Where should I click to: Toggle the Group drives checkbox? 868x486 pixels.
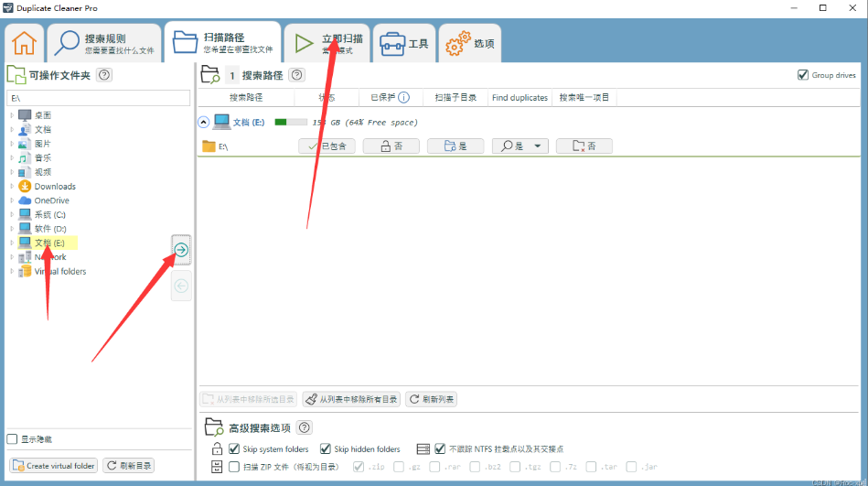pyautogui.click(x=803, y=75)
